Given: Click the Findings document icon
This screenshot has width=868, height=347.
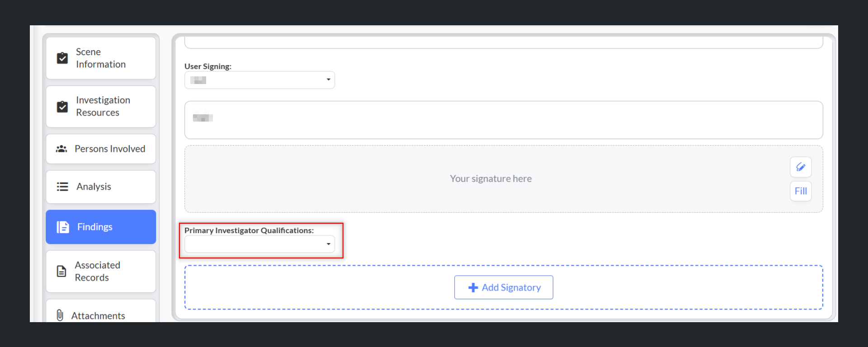Looking at the screenshot, I should pyautogui.click(x=63, y=227).
